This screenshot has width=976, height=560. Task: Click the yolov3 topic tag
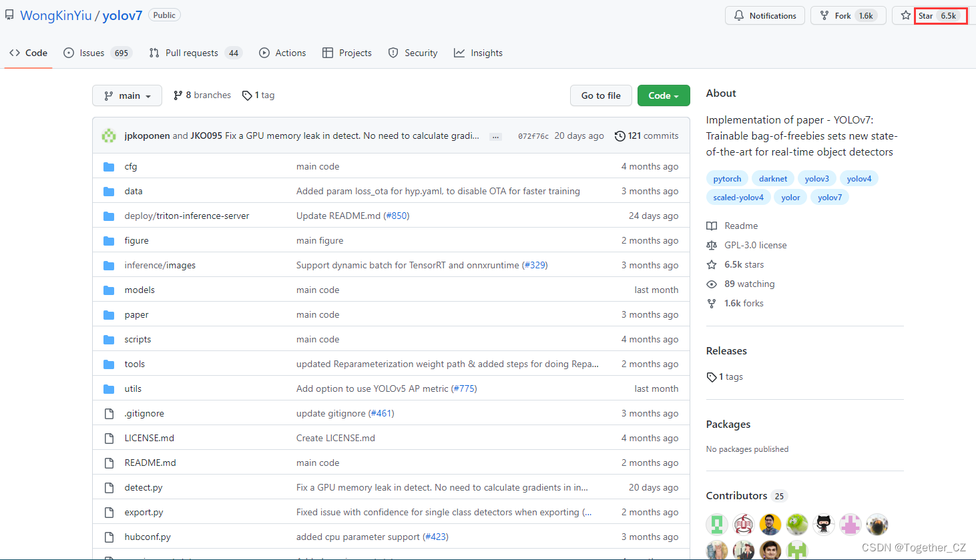pos(817,178)
